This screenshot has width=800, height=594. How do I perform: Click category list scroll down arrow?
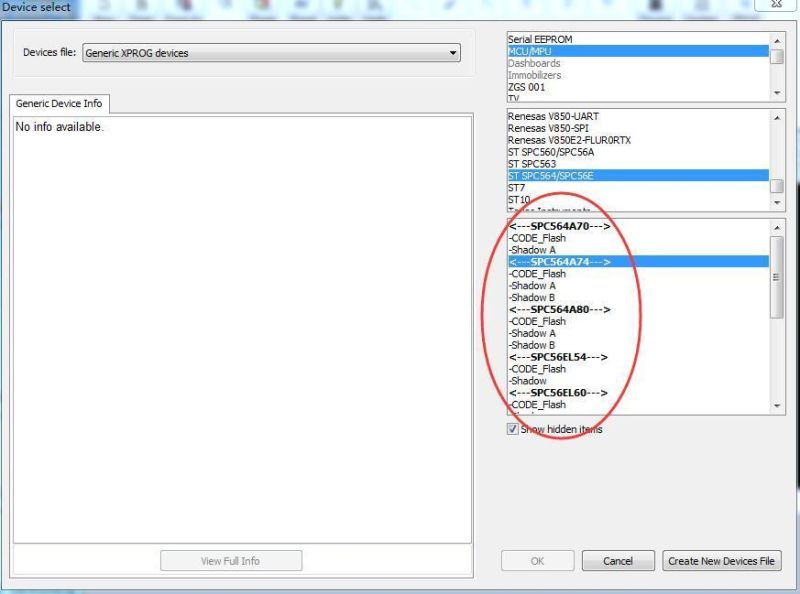coord(777,93)
